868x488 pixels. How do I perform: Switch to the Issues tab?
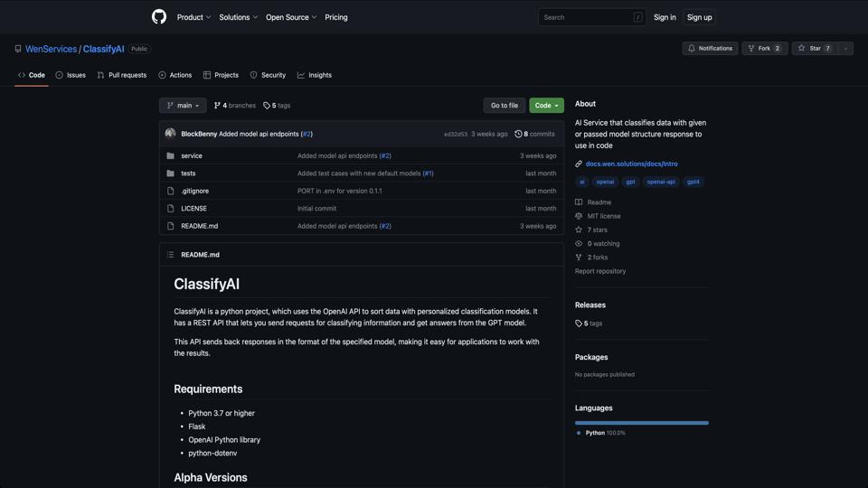(x=71, y=75)
